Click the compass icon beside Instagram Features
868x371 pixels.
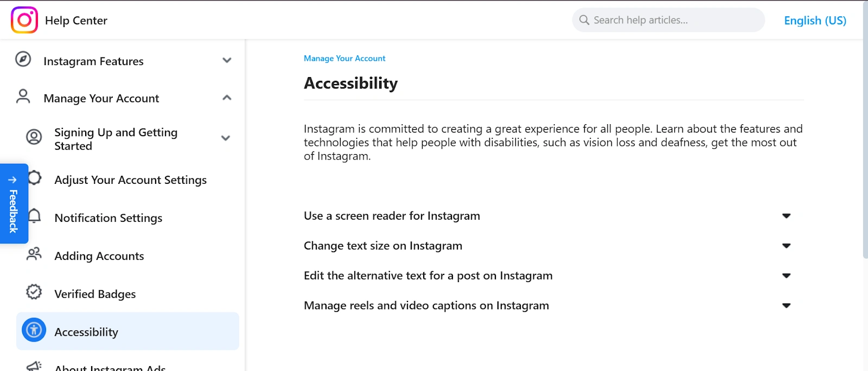click(23, 59)
